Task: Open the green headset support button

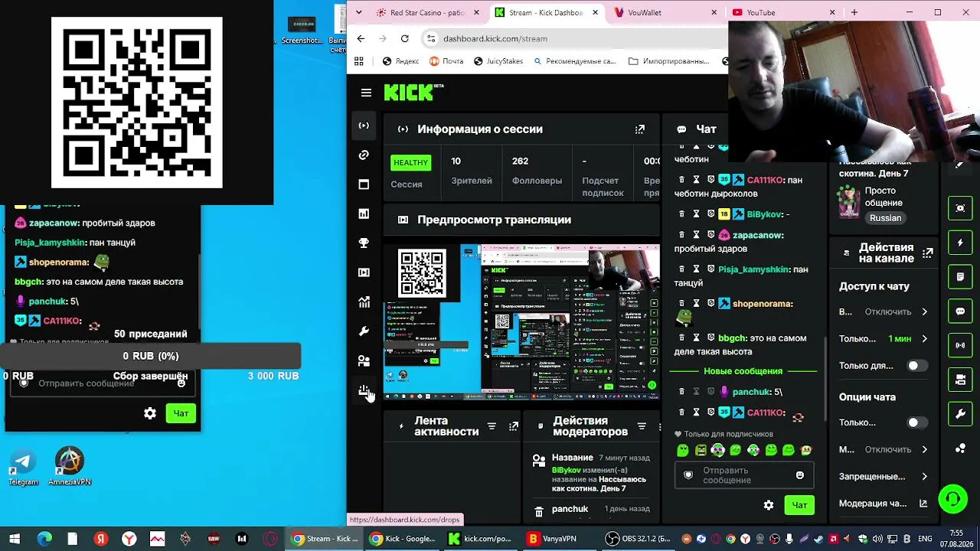Action: (x=952, y=500)
